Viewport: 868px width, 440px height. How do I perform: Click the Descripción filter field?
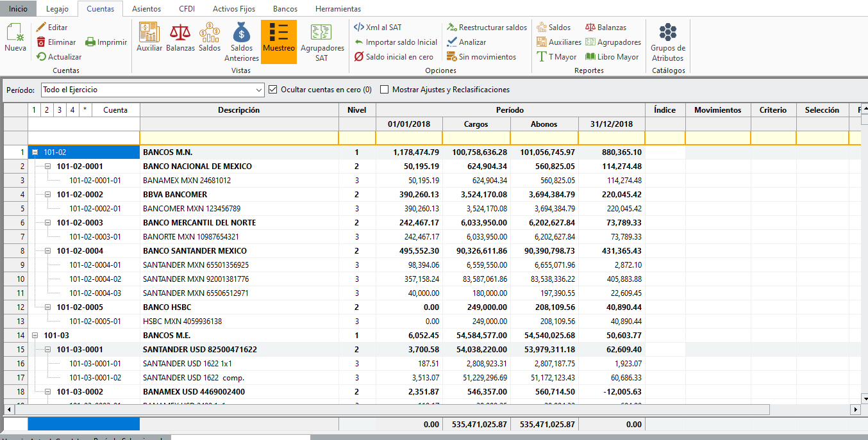[x=238, y=138]
